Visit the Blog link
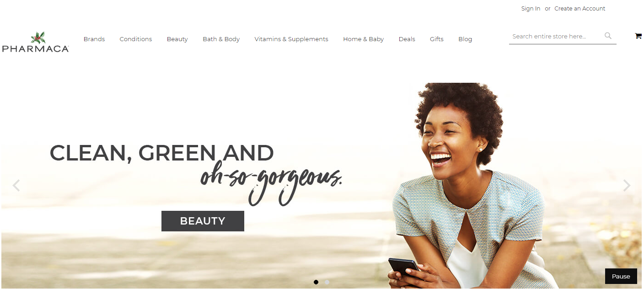The width and height of the screenshot is (644, 289). 465,39
